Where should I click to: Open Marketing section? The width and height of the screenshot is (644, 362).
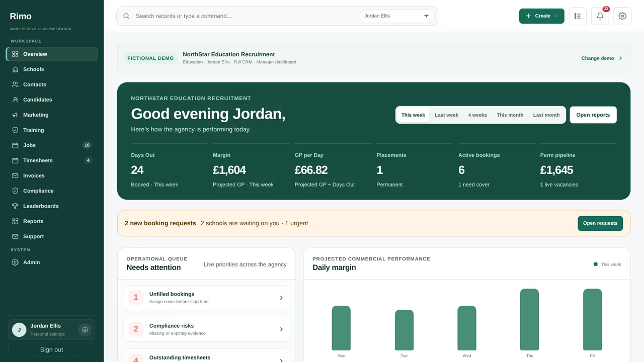(52, 115)
